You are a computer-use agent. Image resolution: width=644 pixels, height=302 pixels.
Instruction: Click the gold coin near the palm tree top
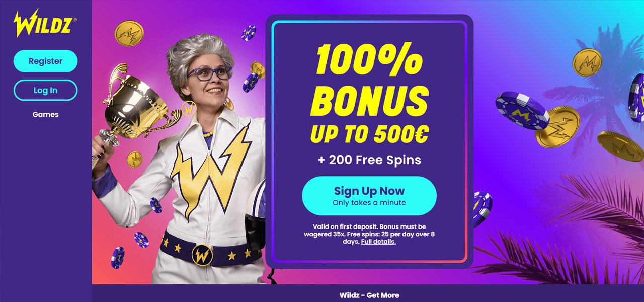click(587, 62)
